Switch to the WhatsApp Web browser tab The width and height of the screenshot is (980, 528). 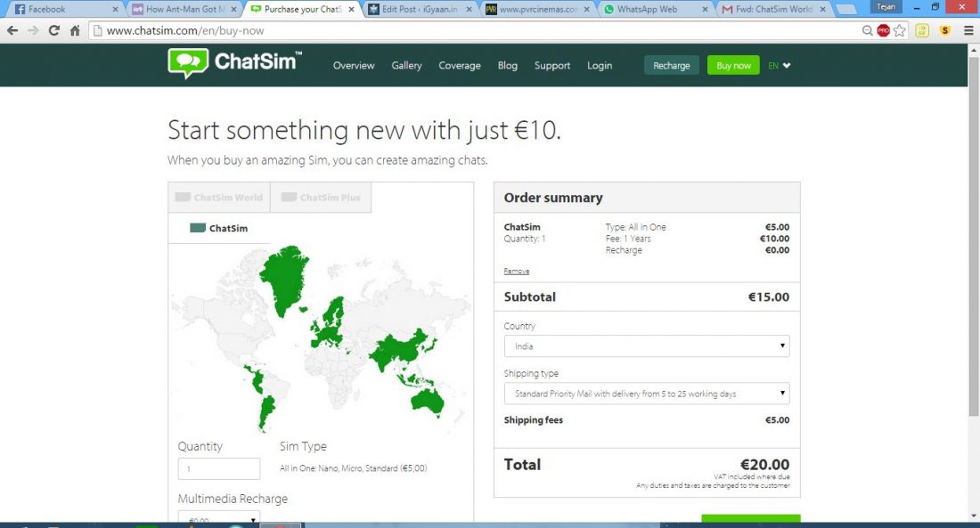tap(653, 9)
